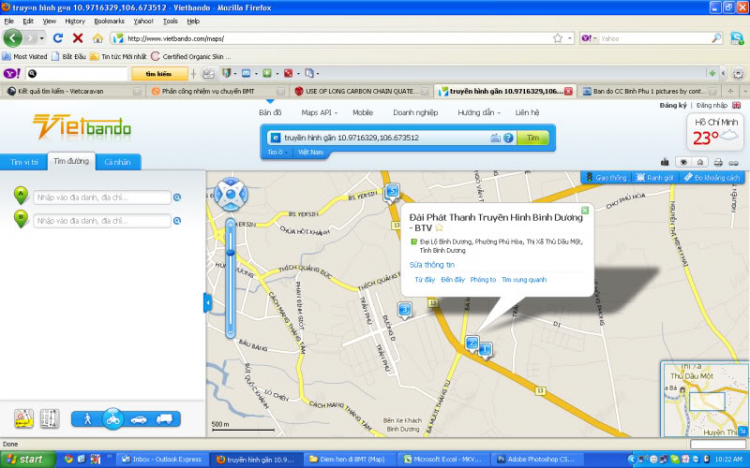Open the Yahoo search engine selector dropdown
This screenshot has height=468, width=750.
point(589,38)
